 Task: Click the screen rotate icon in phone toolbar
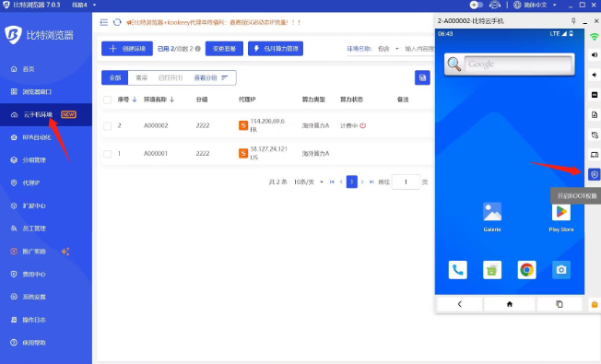[x=595, y=135]
